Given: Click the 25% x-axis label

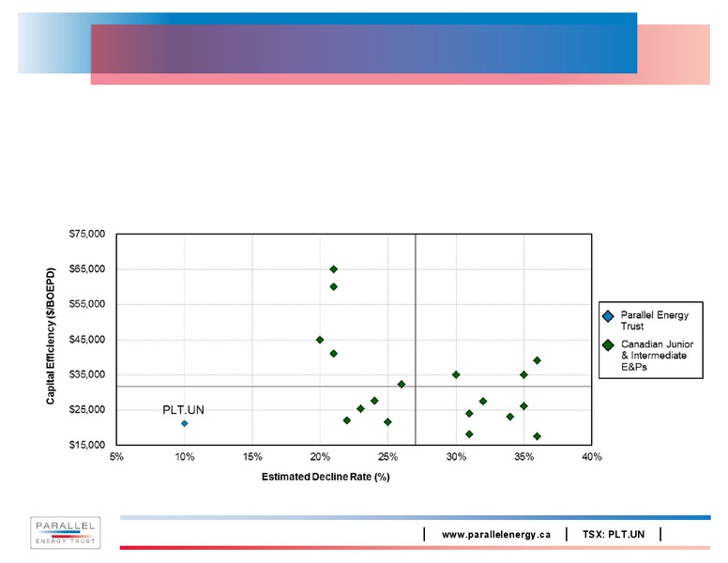Looking at the screenshot, I should pos(388,457).
